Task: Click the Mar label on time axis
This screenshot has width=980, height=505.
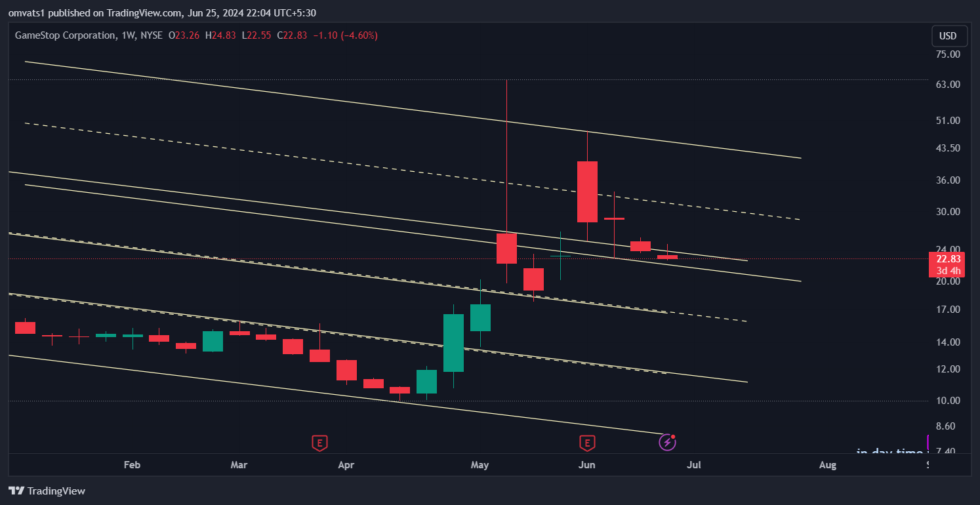Action: point(239,465)
